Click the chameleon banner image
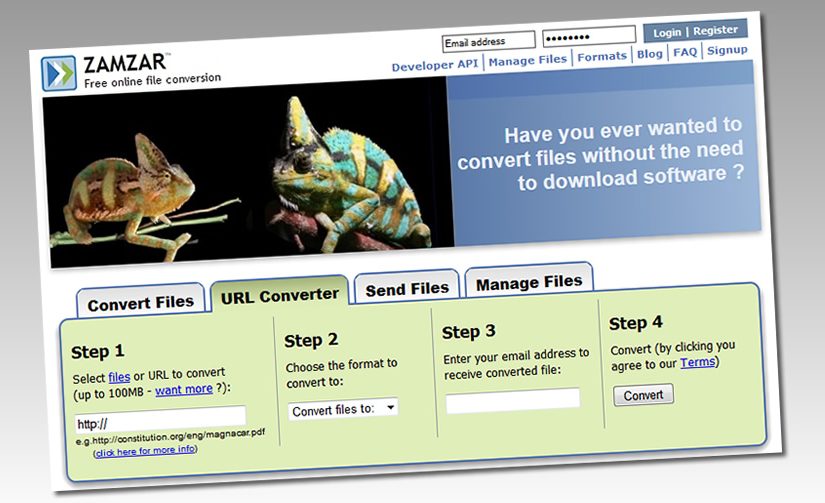 pos(249,173)
